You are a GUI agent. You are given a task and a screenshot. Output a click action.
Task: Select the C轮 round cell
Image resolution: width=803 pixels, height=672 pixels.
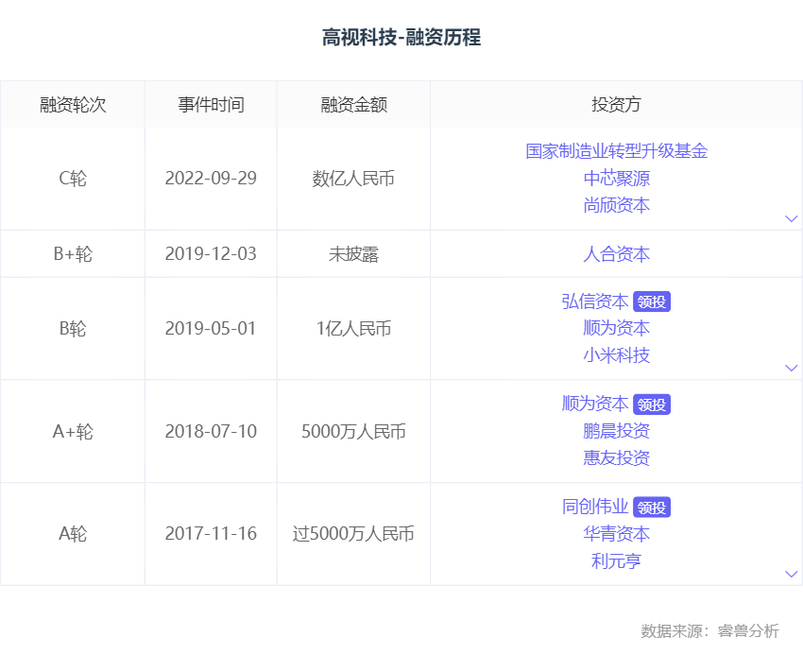pyautogui.click(x=73, y=179)
